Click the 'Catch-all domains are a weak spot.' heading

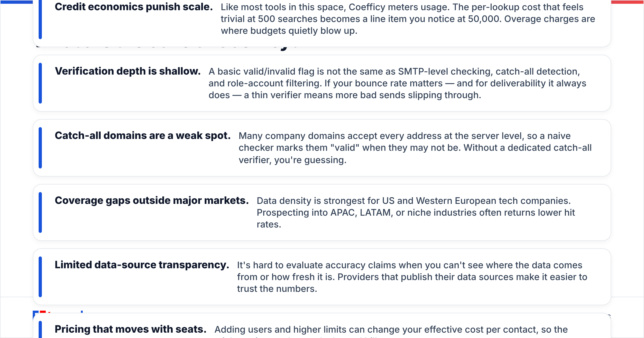click(143, 136)
